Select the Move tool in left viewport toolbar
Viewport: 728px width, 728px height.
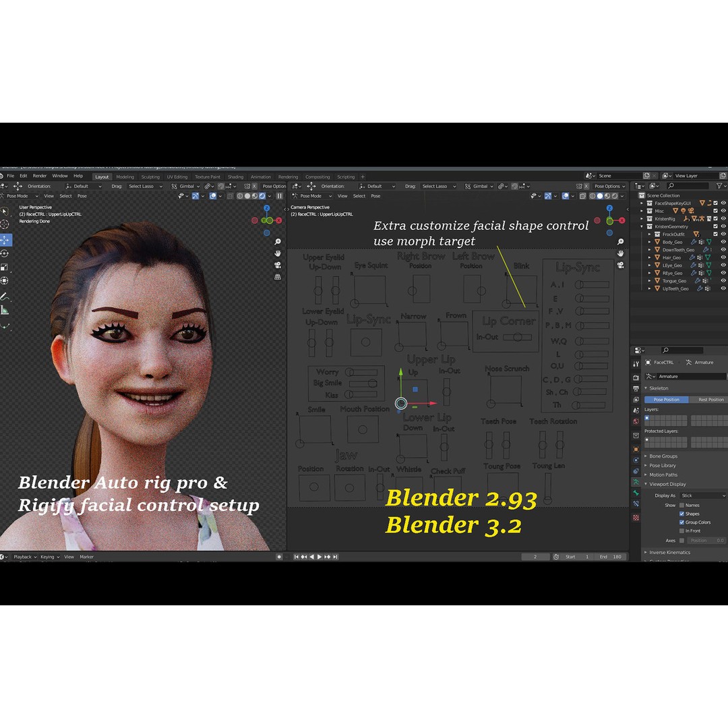(5, 239)
